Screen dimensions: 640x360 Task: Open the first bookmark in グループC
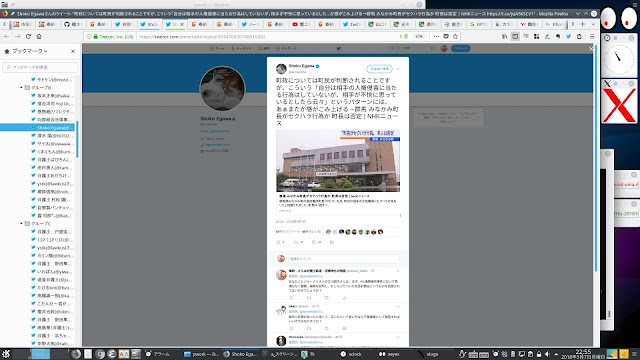coord(52,232)
